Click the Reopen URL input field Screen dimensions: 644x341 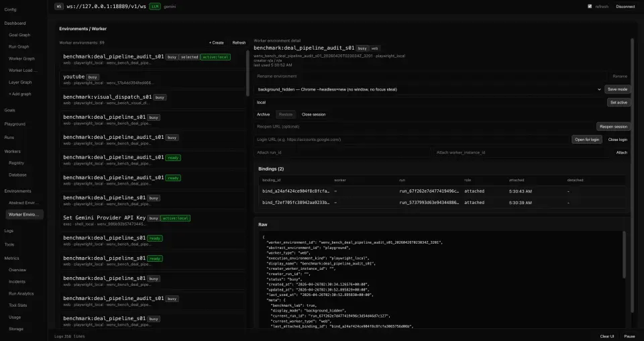click(424, 127)
